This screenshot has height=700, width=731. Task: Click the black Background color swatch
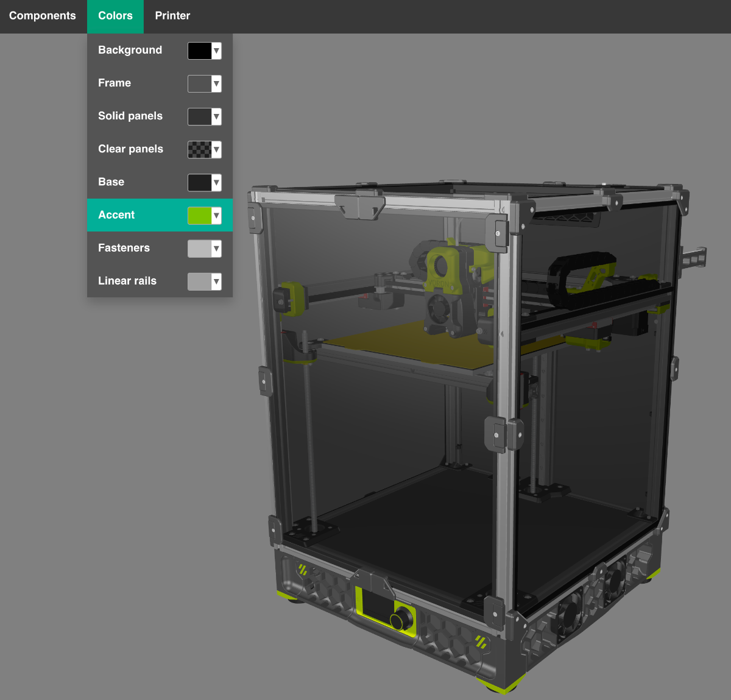pos(200,51)
